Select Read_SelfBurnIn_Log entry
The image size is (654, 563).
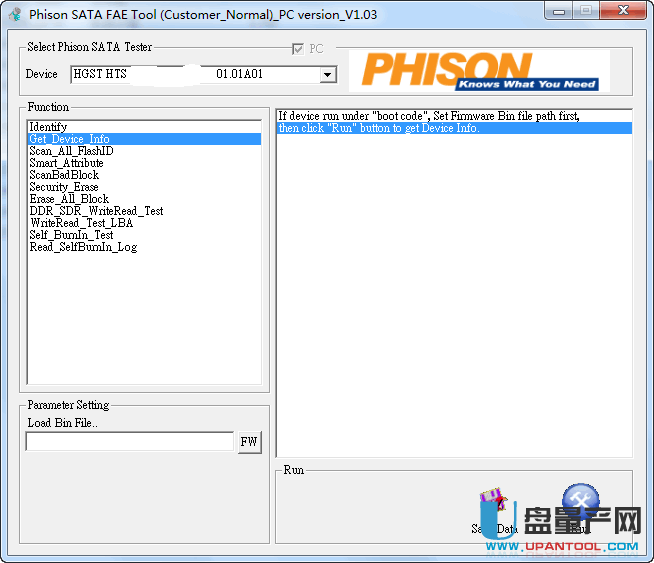[x=83, y=247]
